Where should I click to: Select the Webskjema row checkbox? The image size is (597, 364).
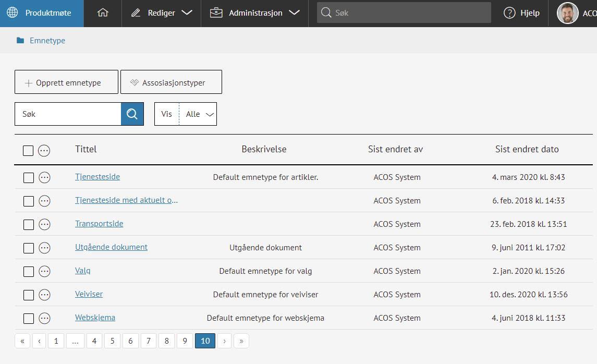(29, 318)
